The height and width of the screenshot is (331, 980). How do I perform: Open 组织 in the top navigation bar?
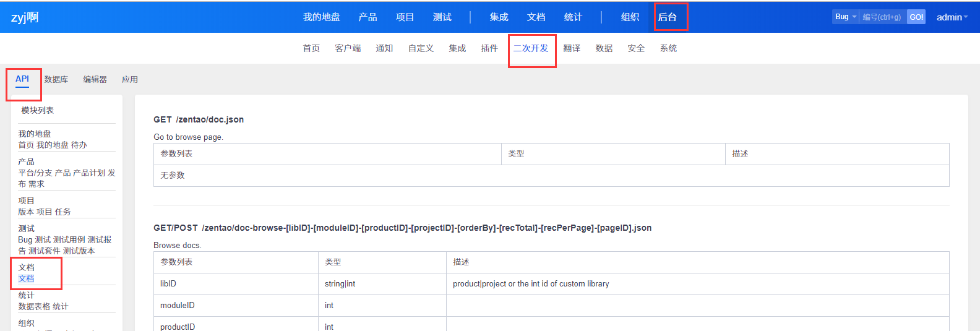click(x=630, y=17)
